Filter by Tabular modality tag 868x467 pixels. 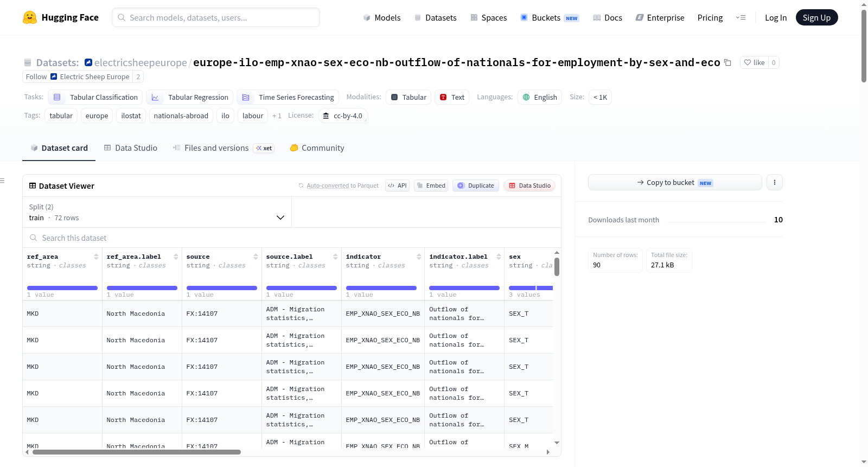tap(409, 97)
